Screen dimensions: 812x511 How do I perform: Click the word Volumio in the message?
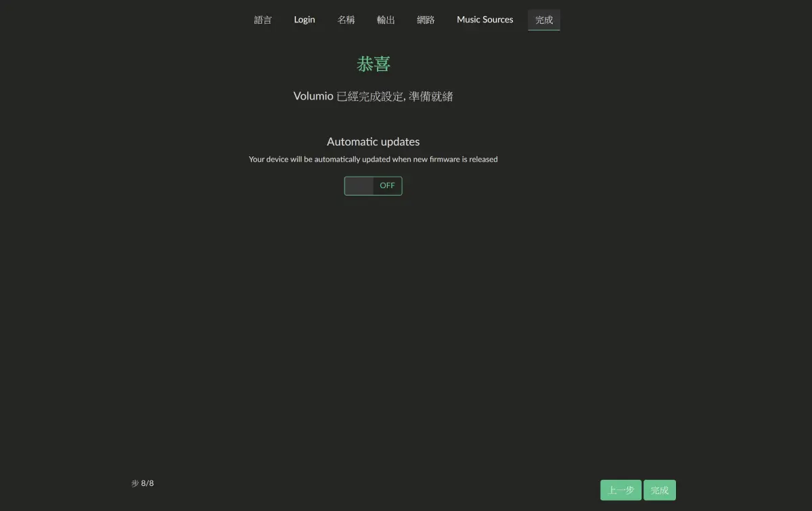pos(313,96)
